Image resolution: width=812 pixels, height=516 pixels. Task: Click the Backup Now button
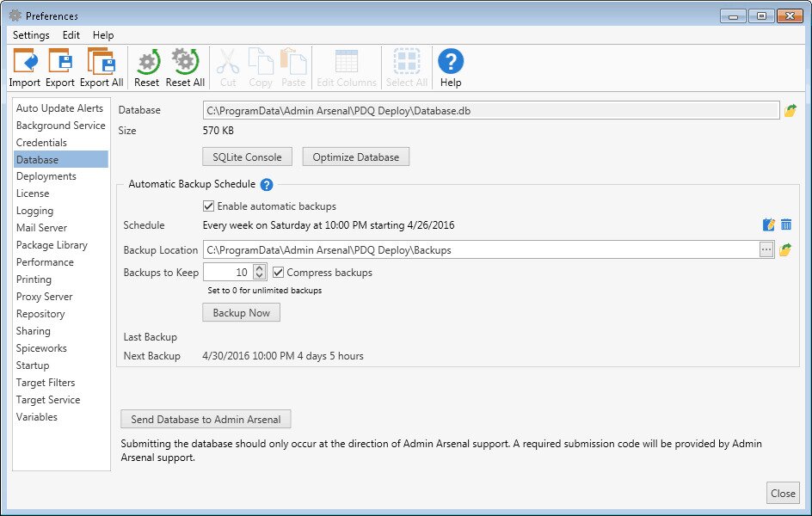coord(242,312)
